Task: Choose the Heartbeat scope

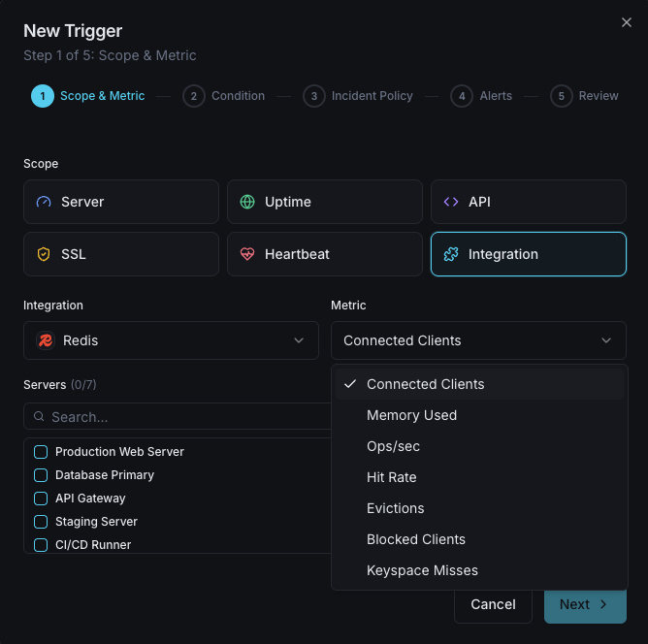Action: tap(325, 254)
